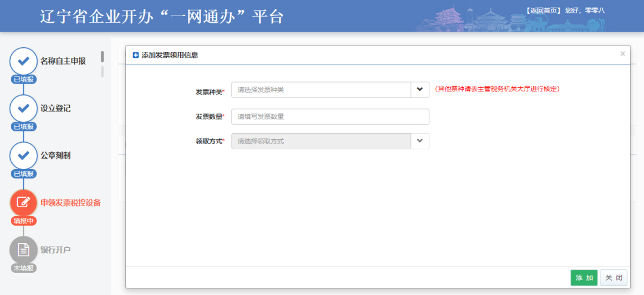The width and height of the screenshot is (644, 295).
Task: Click the 公章刻制 checkmark step icon
Action: point(23,155)
